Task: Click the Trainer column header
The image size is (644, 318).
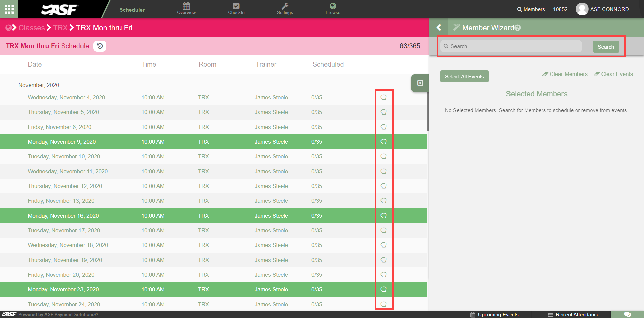Action: [x=266, y=64]
